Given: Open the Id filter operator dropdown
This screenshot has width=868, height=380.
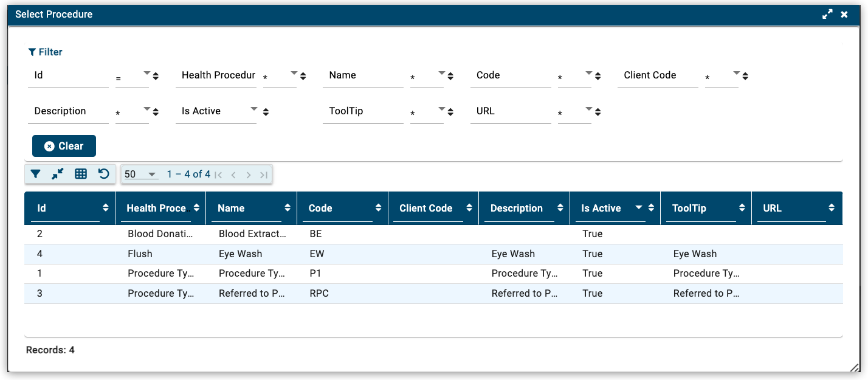Looking at the screenshot, I should click(146, 75).
